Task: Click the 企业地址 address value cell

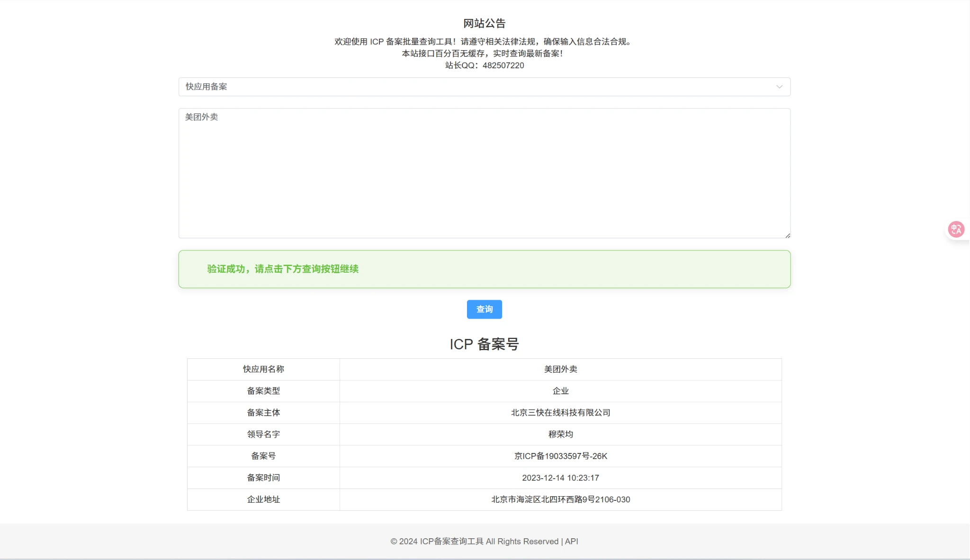Action: pyautogui.click(x=560, y=499)
